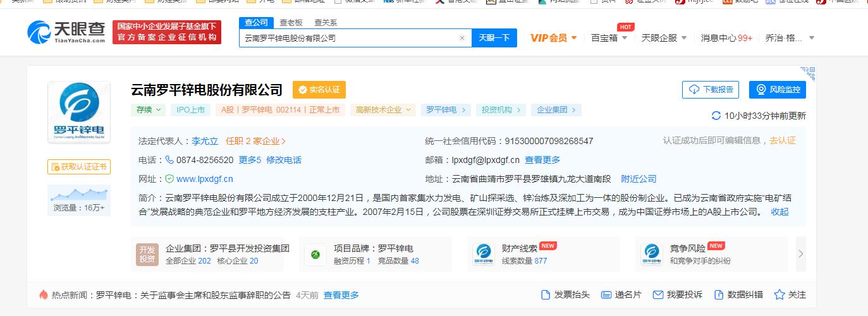The height and width of the screenshot is (316, 868).
Task: Expand the 天眼企服 menu
Action: tap(664, 38)
